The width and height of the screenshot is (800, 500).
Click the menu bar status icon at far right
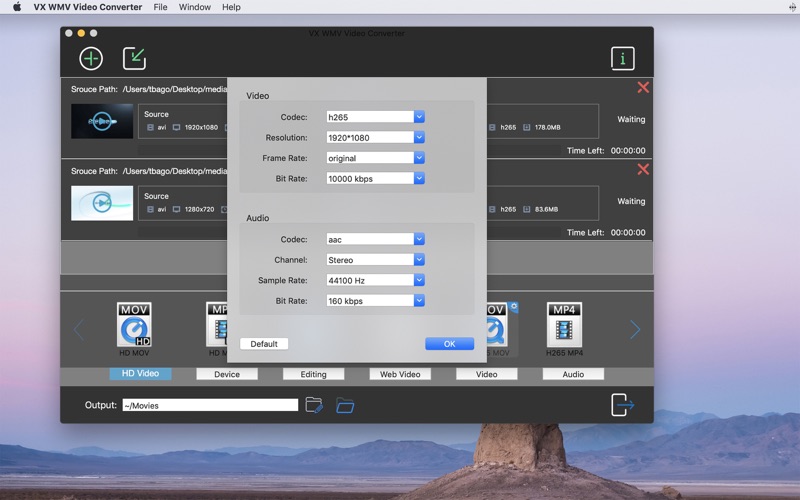click(x=792, y=7)
